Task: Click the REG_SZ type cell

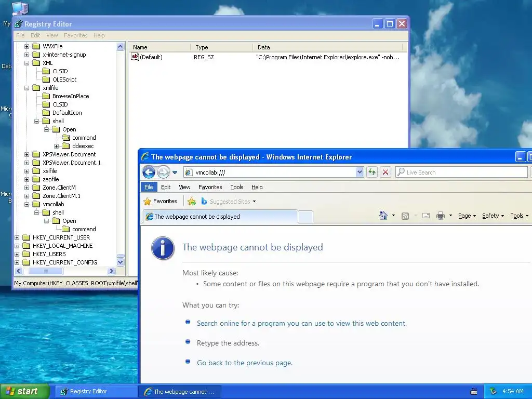Action: (204, 57)
